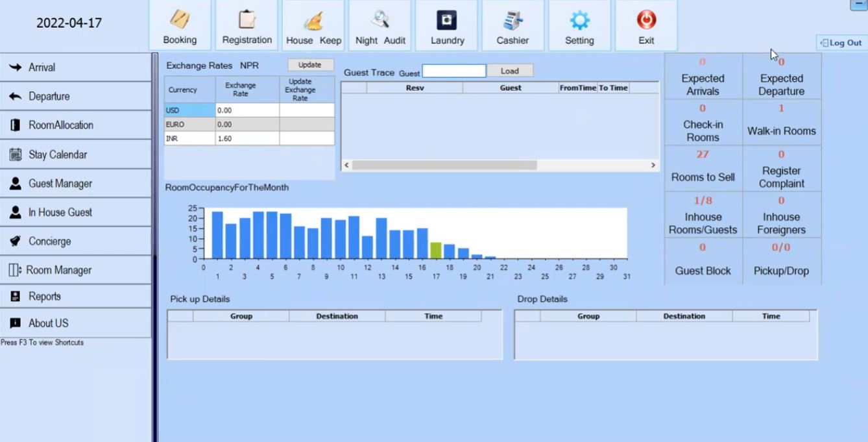This screenshot has height=442, width=868.
Task: Select the House Keep icon
Action: tap(313, 25)
